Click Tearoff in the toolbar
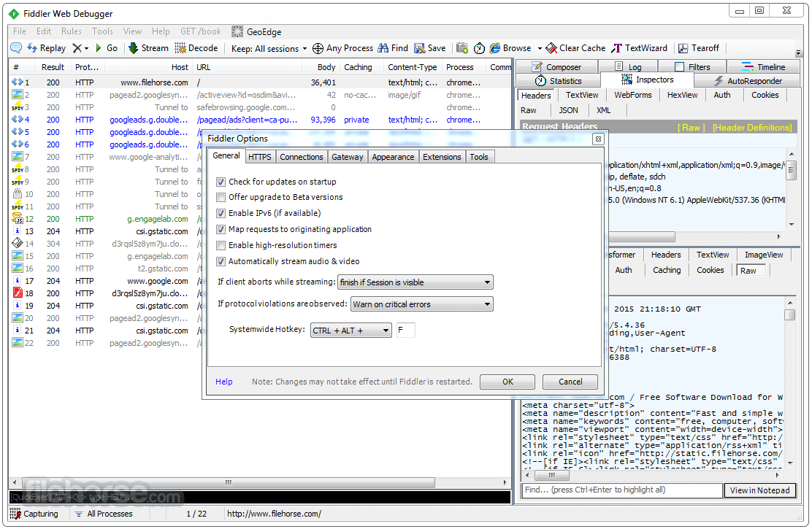The width and height of the screenshot is (812, 529). pyautogui.click(x=699, y=48)
